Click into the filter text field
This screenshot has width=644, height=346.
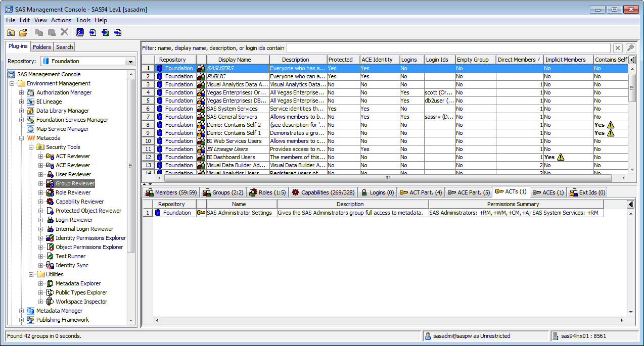point(448,48)
